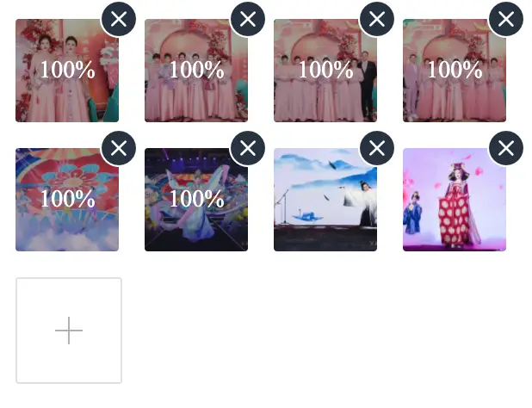The width and height of the screenshot is (532, 408).
Task: Open the colorful flower backdrop thumbnail
Action: [67, 200]
